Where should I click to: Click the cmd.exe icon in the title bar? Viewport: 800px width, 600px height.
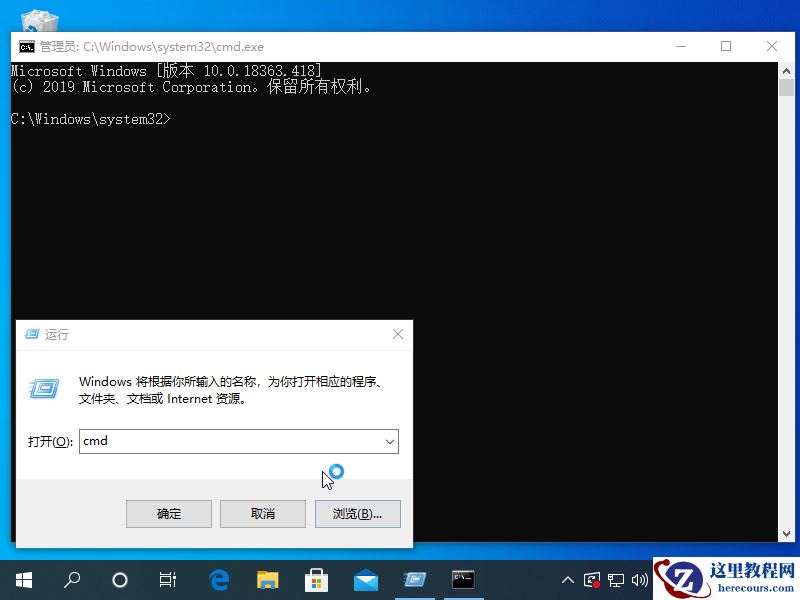(25, 46)
